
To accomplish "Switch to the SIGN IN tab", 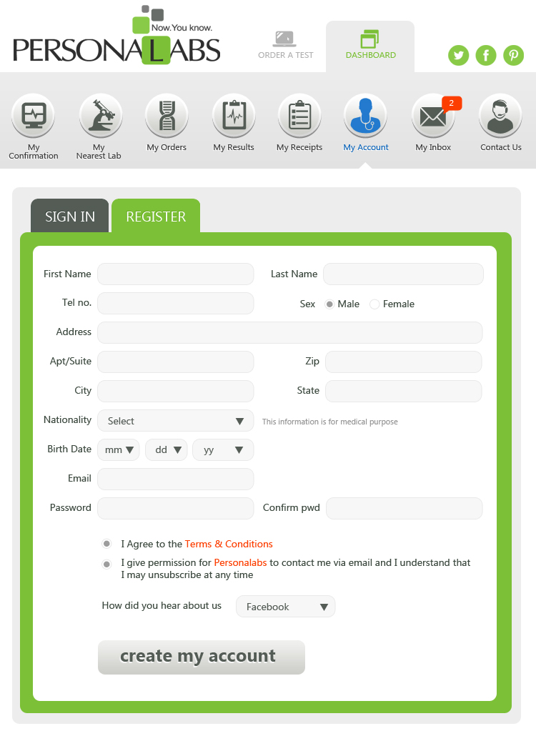I will (70, 216).
